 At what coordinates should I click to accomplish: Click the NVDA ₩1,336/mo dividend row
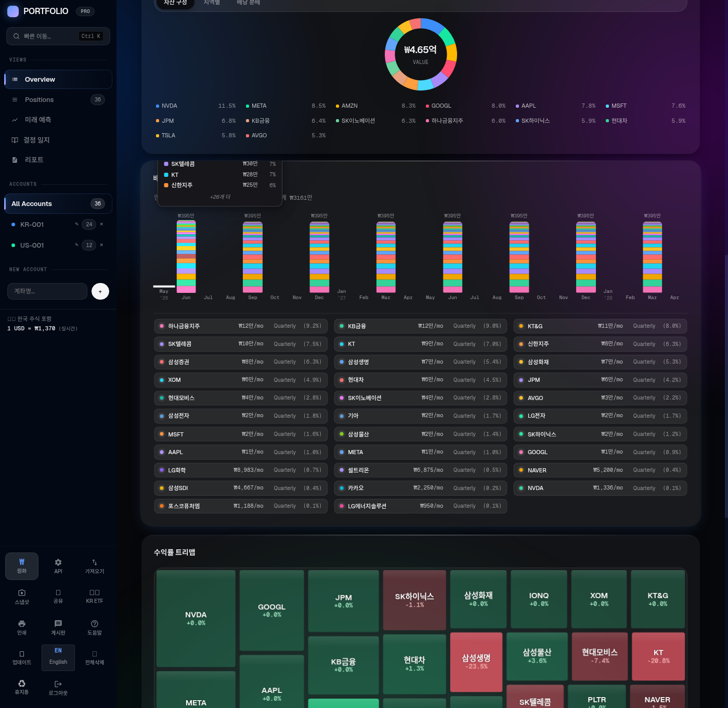point(600,488)
